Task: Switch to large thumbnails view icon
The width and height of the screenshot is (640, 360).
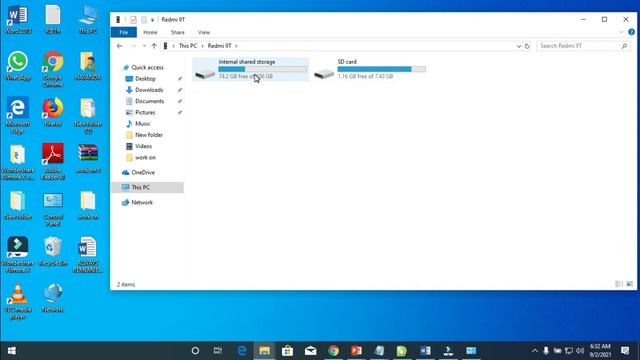Action: tap(629, 284)
